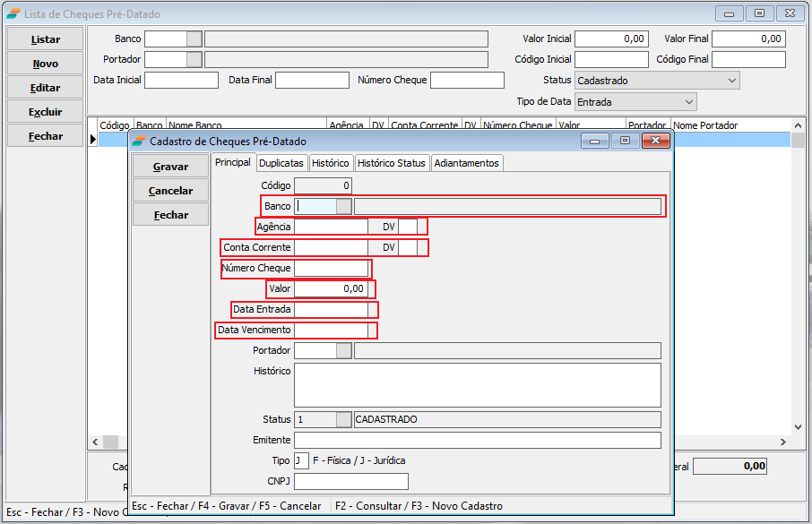Viewport: 812px width, 524px height.
Task: Focus the Número Cheque field in the dialog
Action: point(331,269)
